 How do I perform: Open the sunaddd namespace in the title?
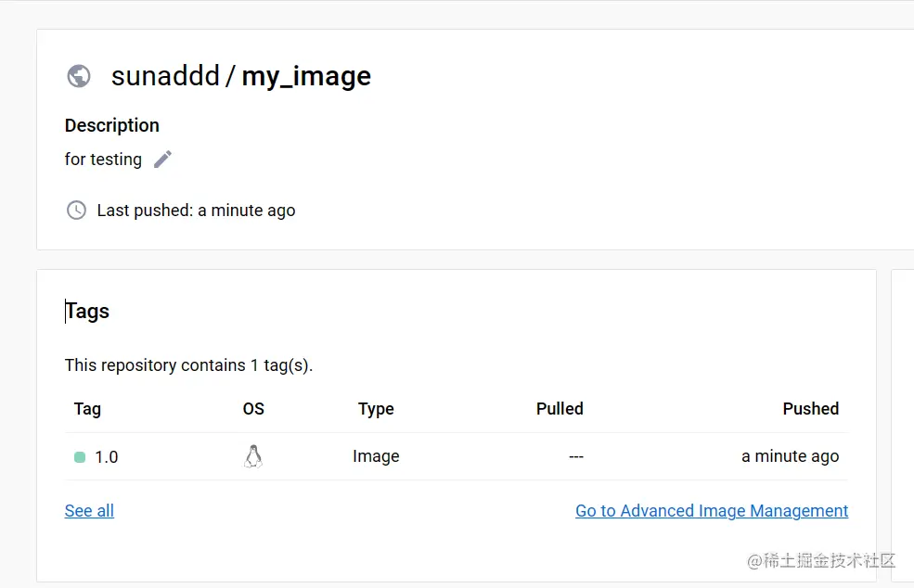pos(165,76)
